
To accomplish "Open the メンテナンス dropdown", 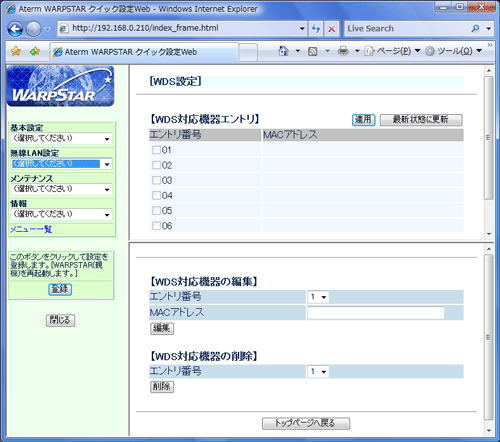I will pos(61,189).
